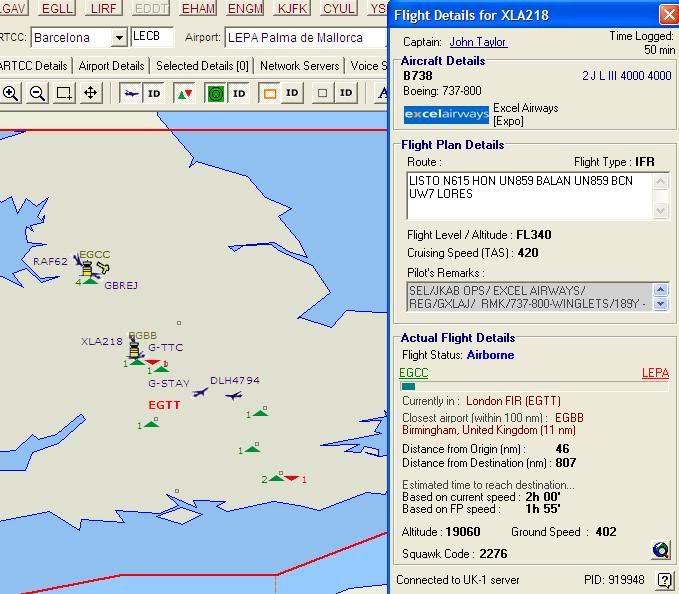
Task: Toggle the green radar circle display
Action: click(215, 93)
